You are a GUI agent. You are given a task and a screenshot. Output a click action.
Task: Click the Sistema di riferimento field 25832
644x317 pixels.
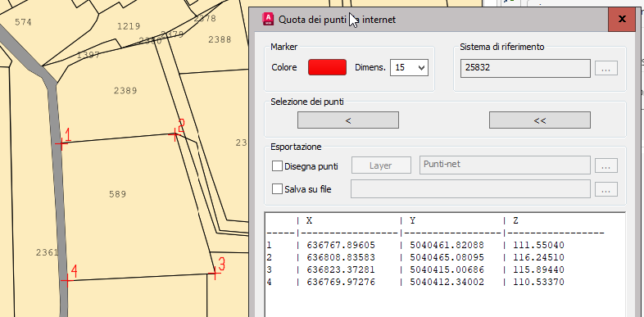point(525,68)
